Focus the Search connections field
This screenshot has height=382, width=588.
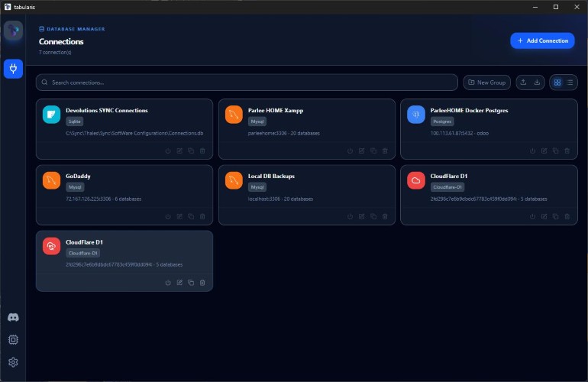(x=247, y=83)
